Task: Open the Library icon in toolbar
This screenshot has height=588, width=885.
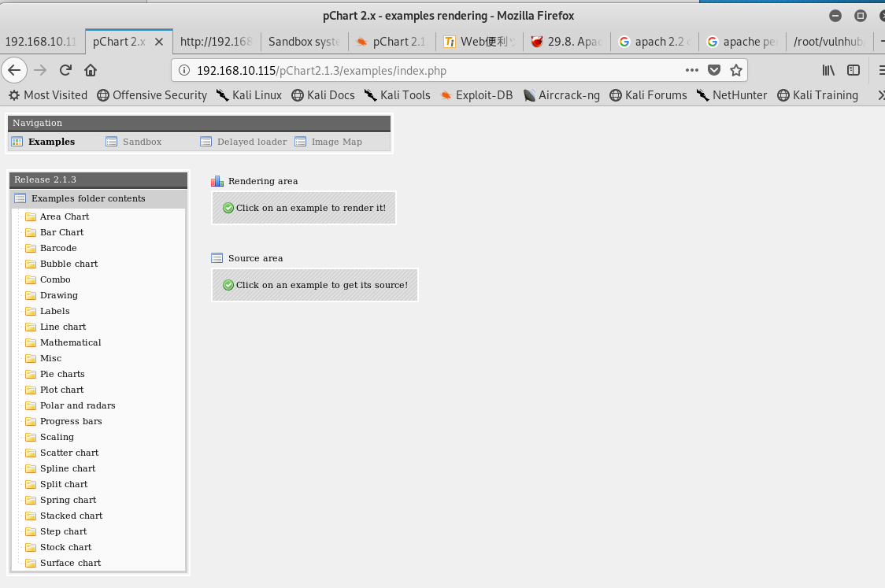Action: pos(828,70)
